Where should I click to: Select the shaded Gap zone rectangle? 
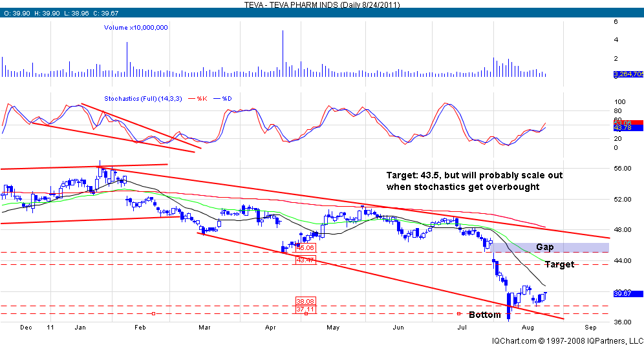pos(550,247)
